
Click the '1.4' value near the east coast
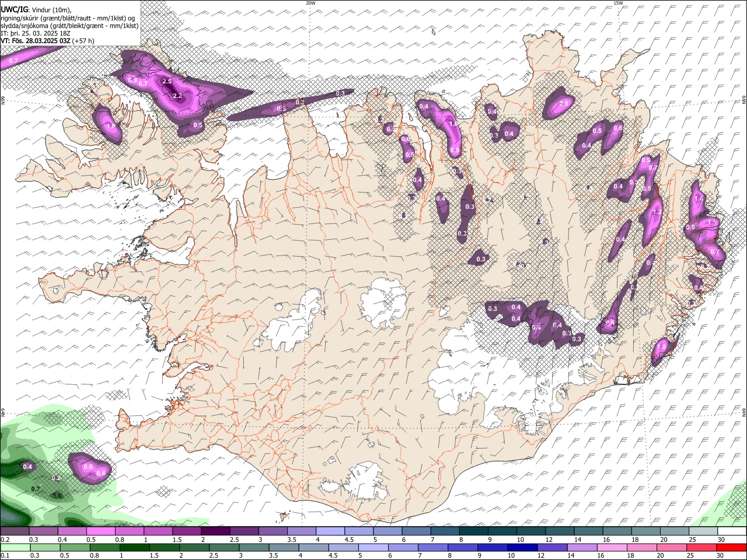699,199
